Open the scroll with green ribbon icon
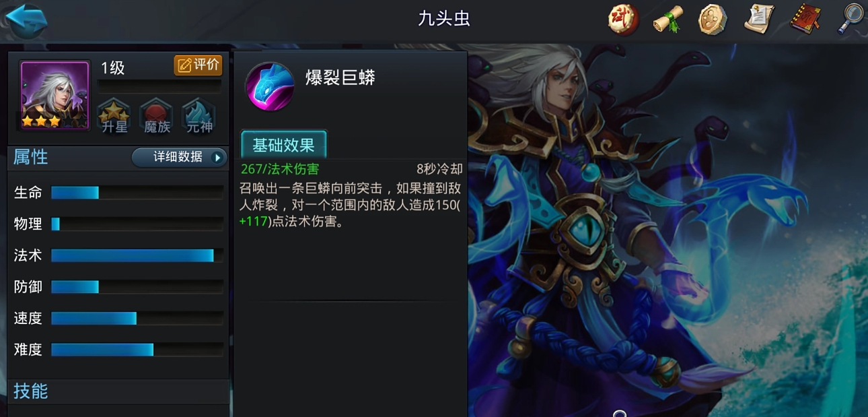The width and height of the screenshot is (868, 417). [667, 19]
